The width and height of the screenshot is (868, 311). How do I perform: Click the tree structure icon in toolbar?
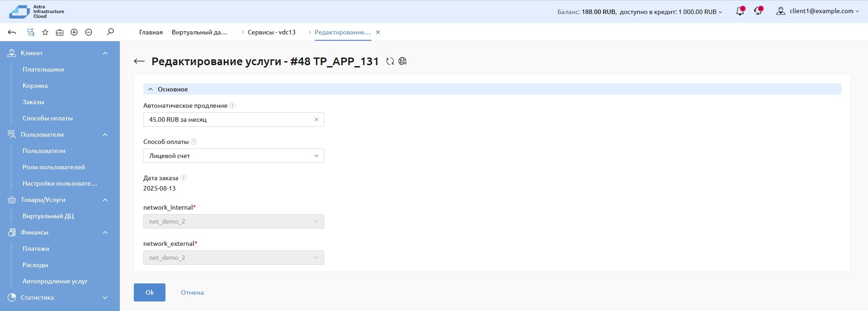point(30,32)
